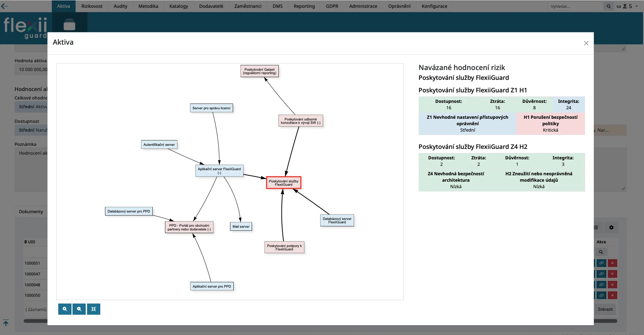The width and height of the screenshot is (644, 335).
Task: Open the Aktiva menu tab
Action: (x=64, y=6)
